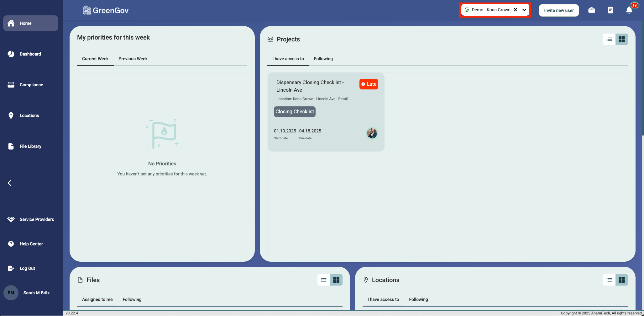Click the Locations panel pin icon
The width and height of the screenshot is (644, 316).
point(366,280)
